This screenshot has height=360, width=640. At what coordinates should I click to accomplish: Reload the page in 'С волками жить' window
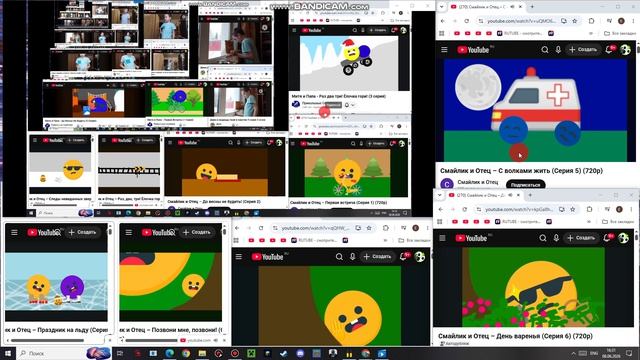(467, 21)
